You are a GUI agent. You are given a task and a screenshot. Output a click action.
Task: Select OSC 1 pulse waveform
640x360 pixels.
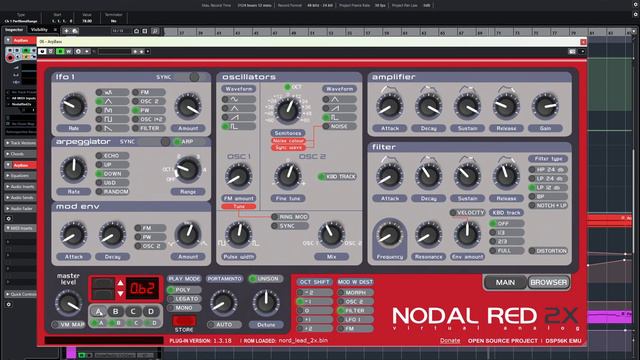point(238,127)
